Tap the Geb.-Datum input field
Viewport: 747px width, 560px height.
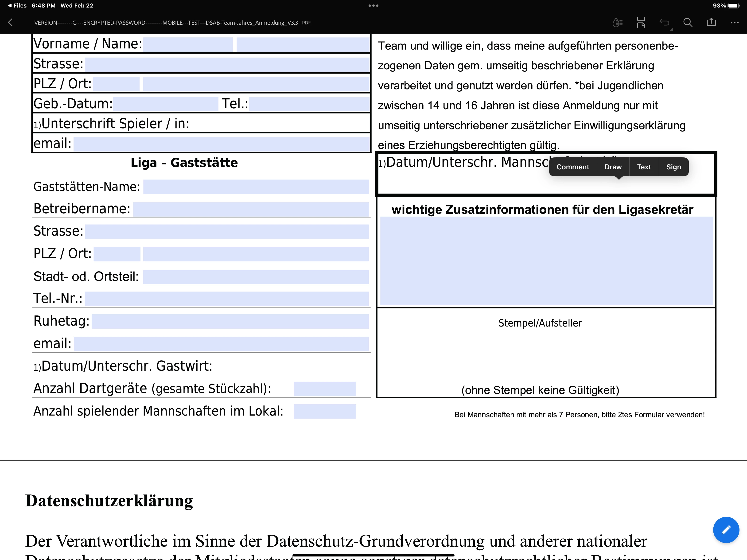click(165, 104)
